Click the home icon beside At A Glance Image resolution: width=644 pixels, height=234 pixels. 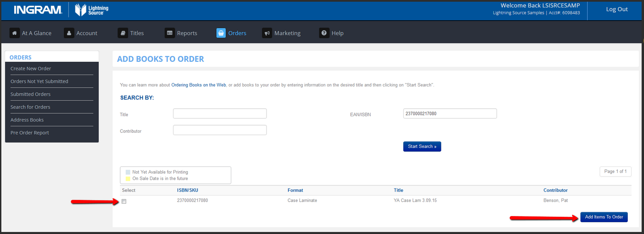(14, 33)
